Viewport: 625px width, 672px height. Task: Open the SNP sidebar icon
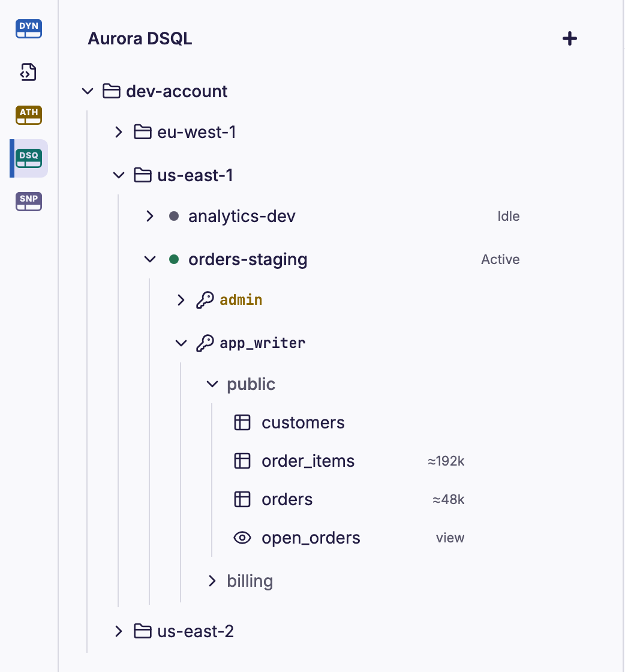(29, 202)
